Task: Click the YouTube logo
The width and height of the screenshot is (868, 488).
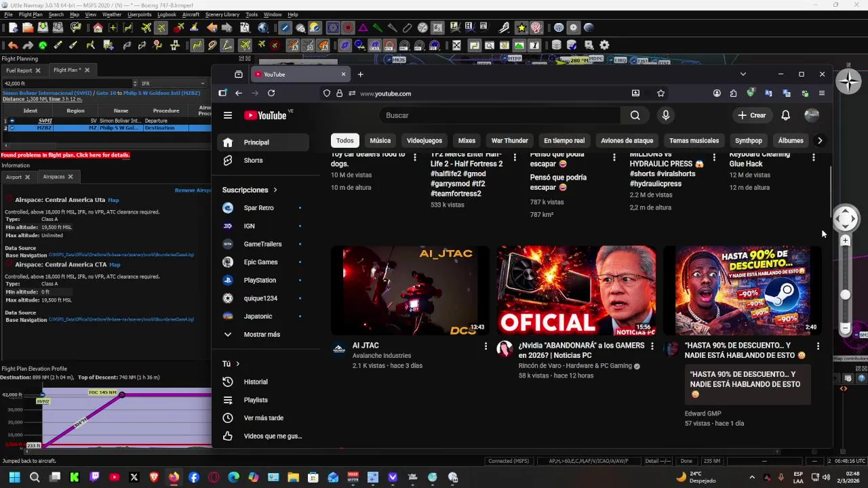Action: [265, 115]
